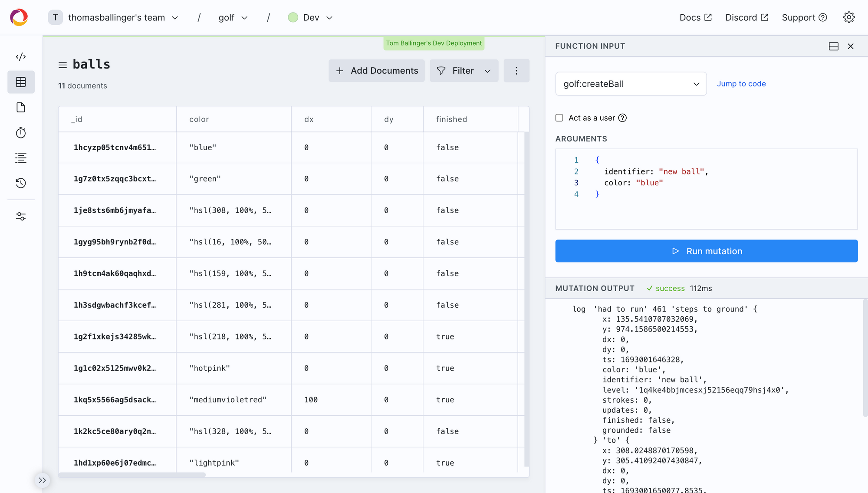Toggle the tables list hamburger menu beside balls
The height and width of the screenshot is (493, 868).
pyautogui.click(x=62, y=65)
